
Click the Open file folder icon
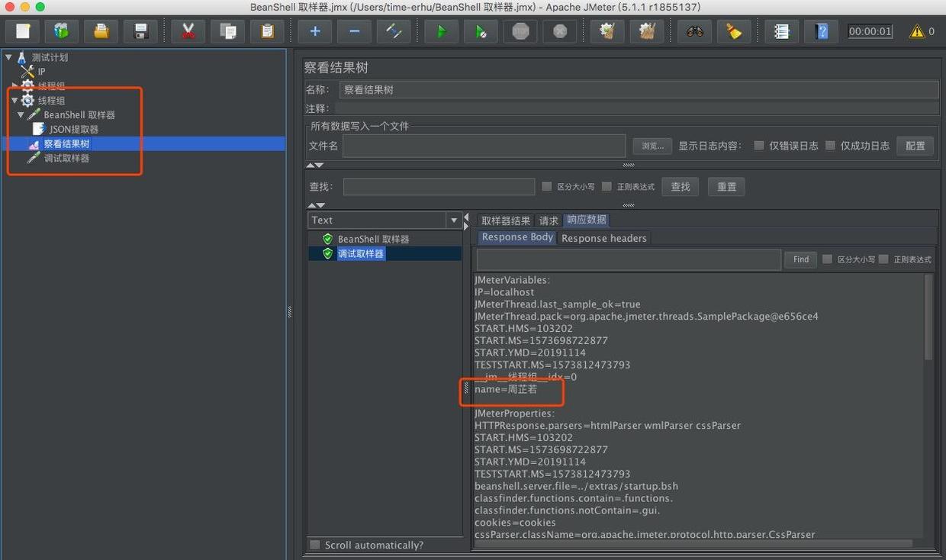[x=101, y=31]
